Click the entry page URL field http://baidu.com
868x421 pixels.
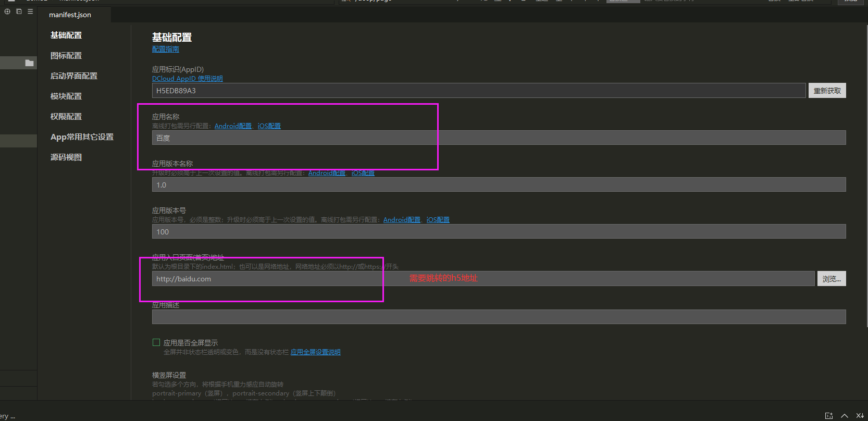[483, 279]
